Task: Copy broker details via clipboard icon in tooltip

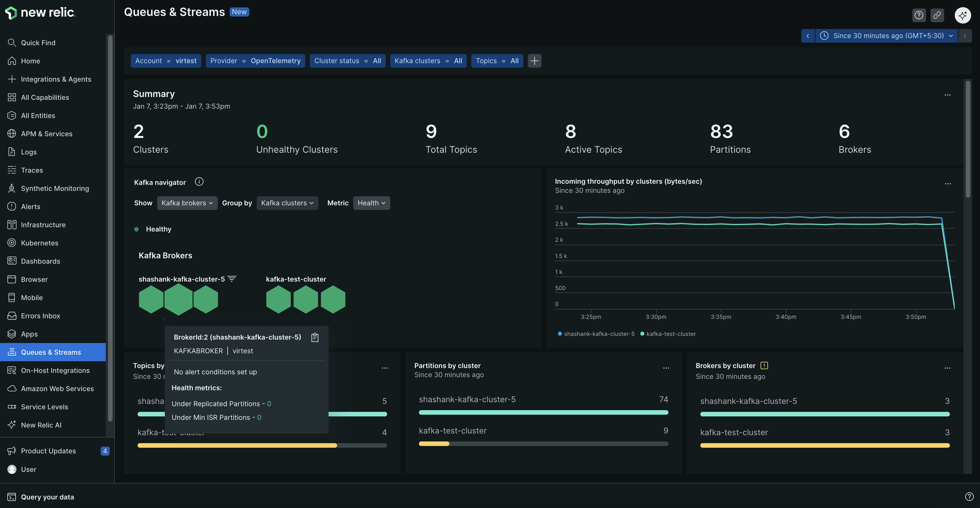Action: click(x=315, y=337)
